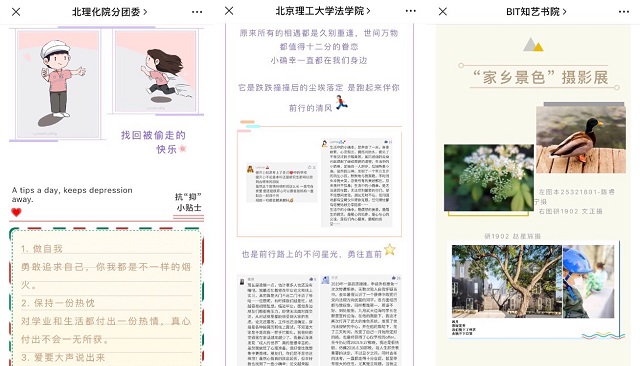Close the 北京理工大学法学院 article page

[x=229, y=11]
